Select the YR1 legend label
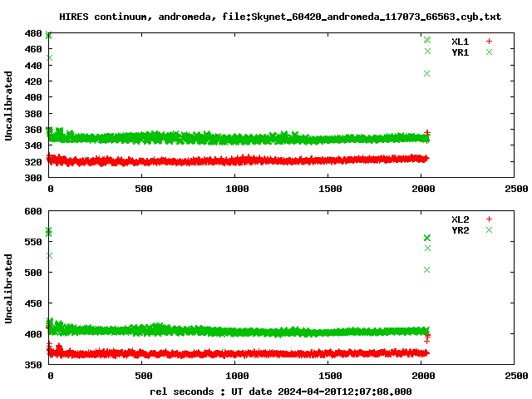The image size is (532, 399). (x=460, y=52)
